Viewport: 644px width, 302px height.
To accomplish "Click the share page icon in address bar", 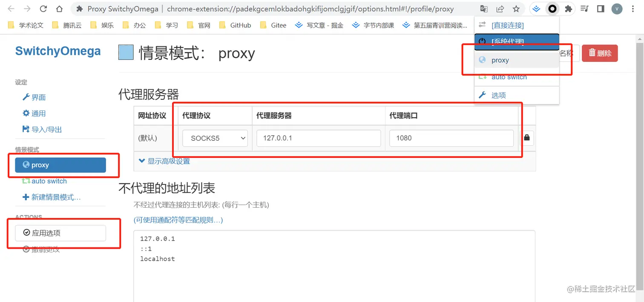I will 500,9.
